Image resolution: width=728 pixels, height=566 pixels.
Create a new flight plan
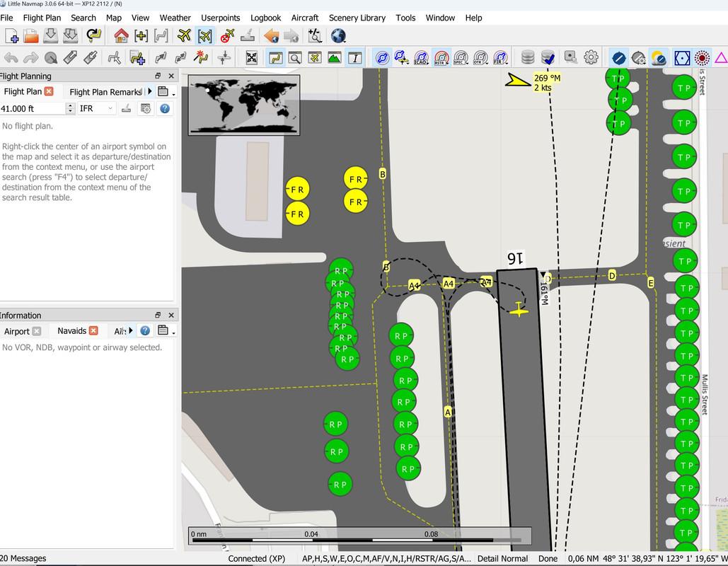pyautogui.click(x=11, y=36)
